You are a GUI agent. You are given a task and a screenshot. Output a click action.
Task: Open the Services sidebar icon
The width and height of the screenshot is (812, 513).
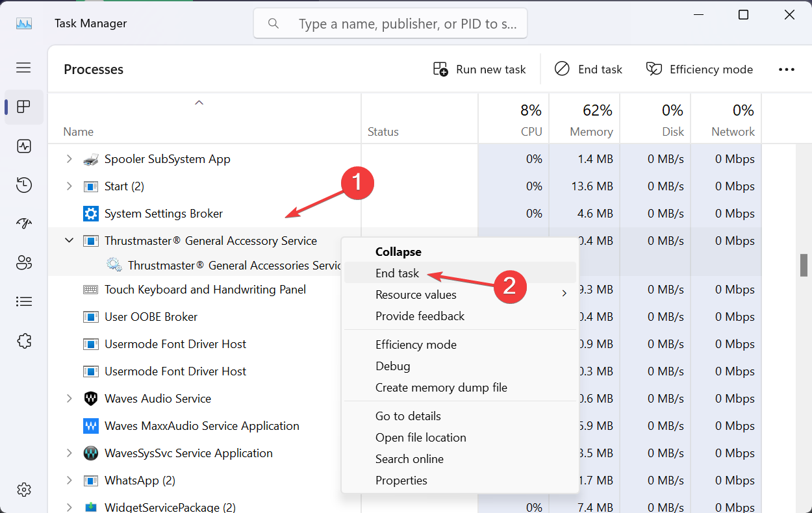click(x=24, y=340)
